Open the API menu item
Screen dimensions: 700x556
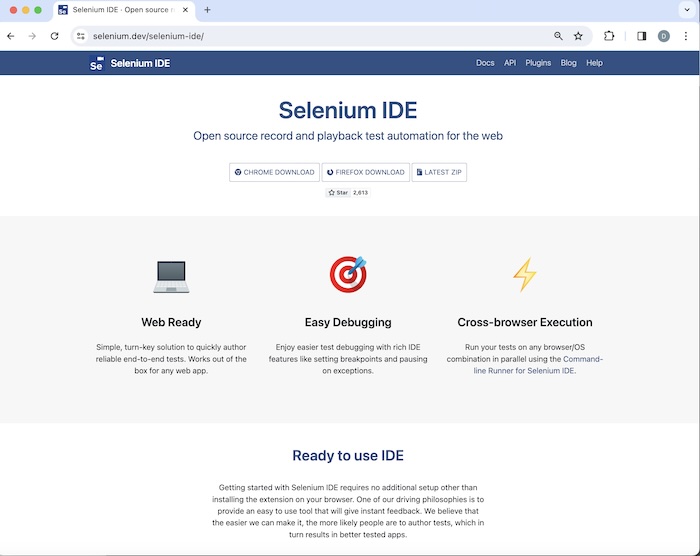(x=510, y=63)
